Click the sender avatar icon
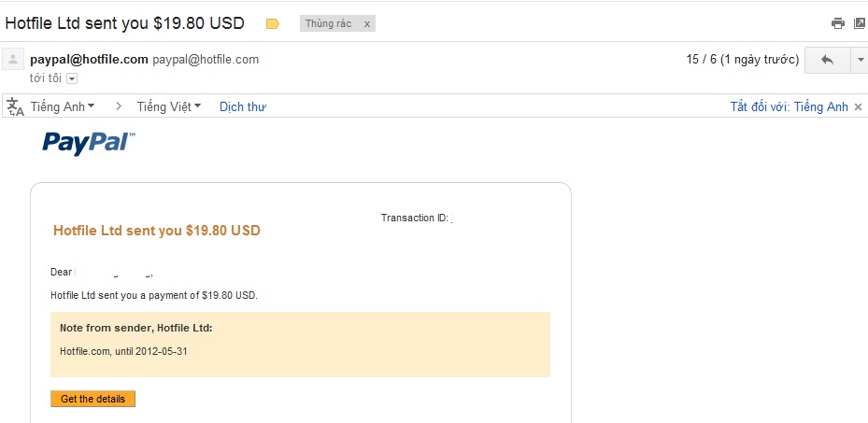868x423 pixels. point(14,60)
